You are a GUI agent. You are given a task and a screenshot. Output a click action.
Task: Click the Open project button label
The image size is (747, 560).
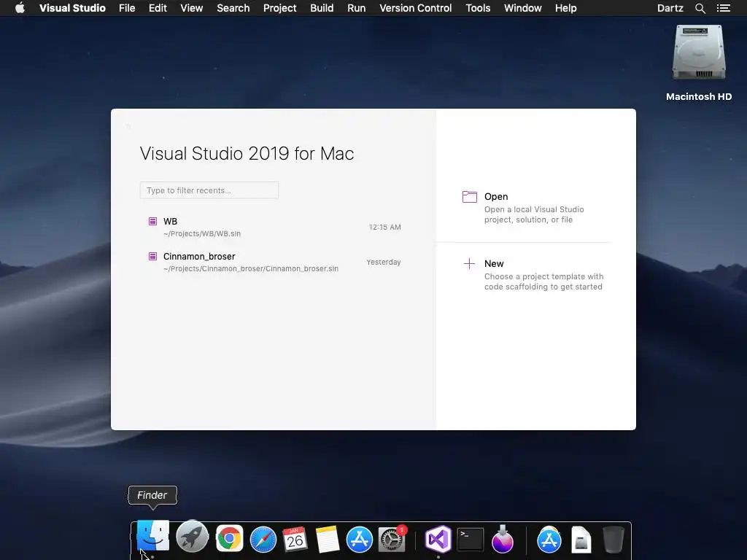pyautogui.click(x=496, y=197)
